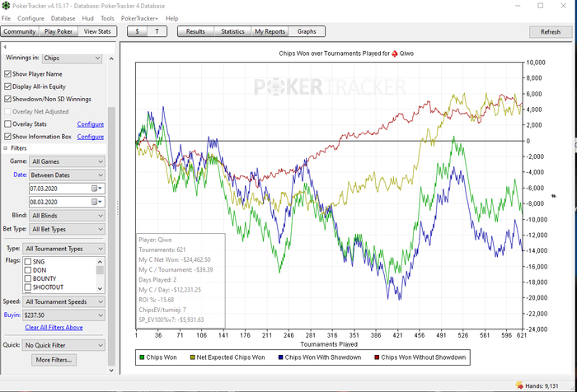Click the sidebar vertical scrollbar down arrow

(x=111, y=371)
